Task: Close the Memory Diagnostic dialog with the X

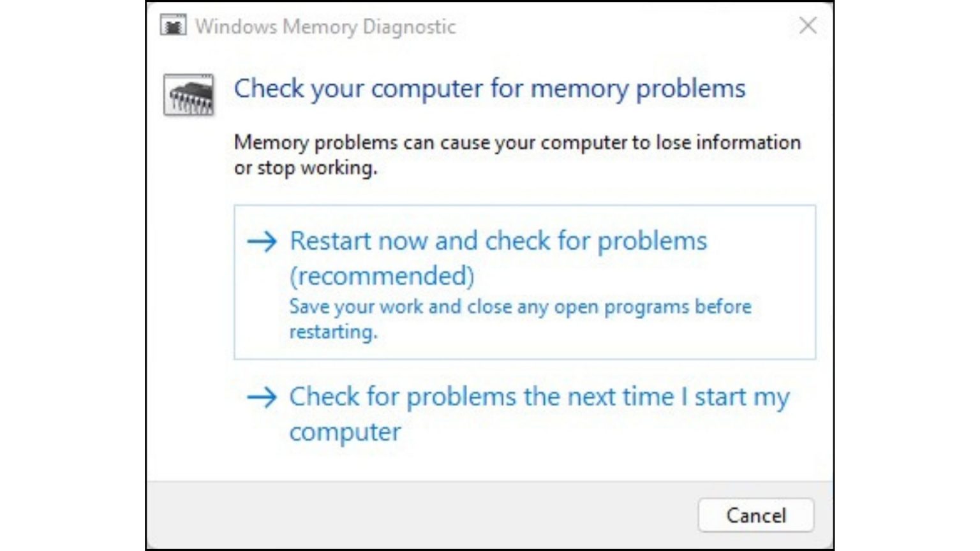Action: 808,26
